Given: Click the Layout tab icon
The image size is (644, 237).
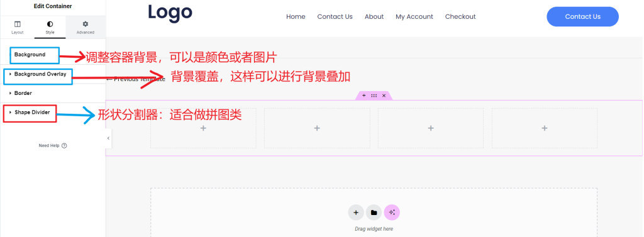Looking at the screenshot, I should point(17,25).
